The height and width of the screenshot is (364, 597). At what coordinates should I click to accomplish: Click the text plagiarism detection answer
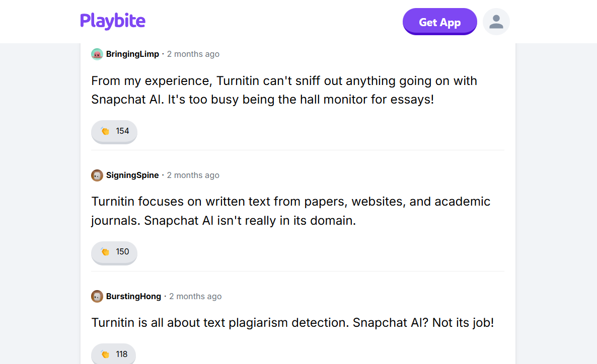coord(292,323)
